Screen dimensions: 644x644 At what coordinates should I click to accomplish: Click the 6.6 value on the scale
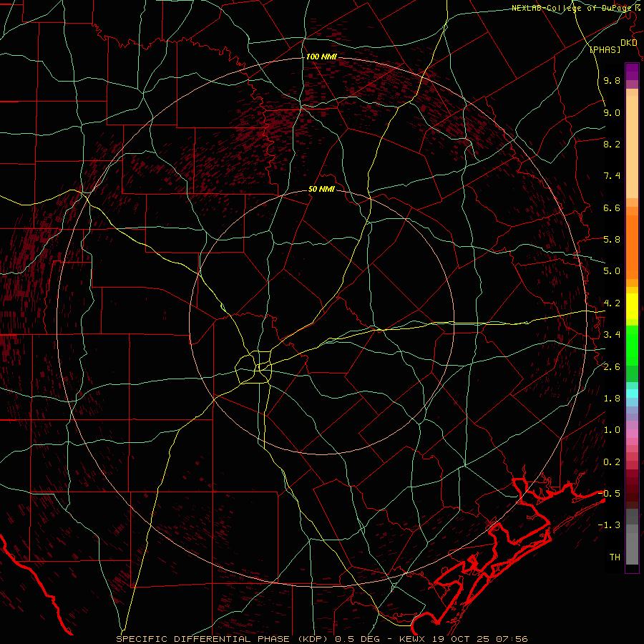point(612,208)
